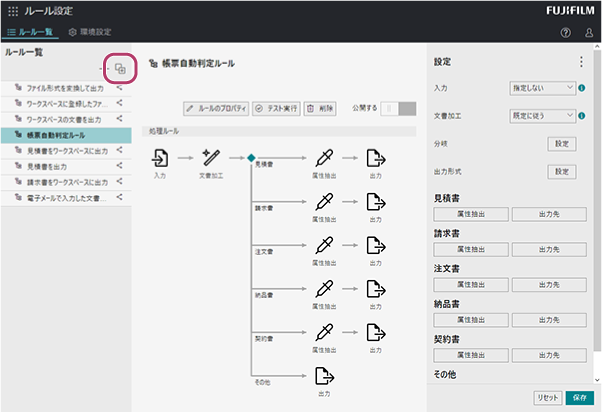Switch to the 環境設定 tab
The width and height of the screenshot is (602, 413).
pyautogui.click(x=90, y=32)
